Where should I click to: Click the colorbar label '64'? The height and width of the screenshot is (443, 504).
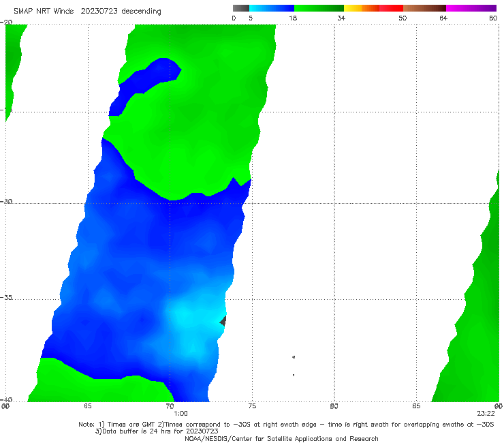pos(443,18)
